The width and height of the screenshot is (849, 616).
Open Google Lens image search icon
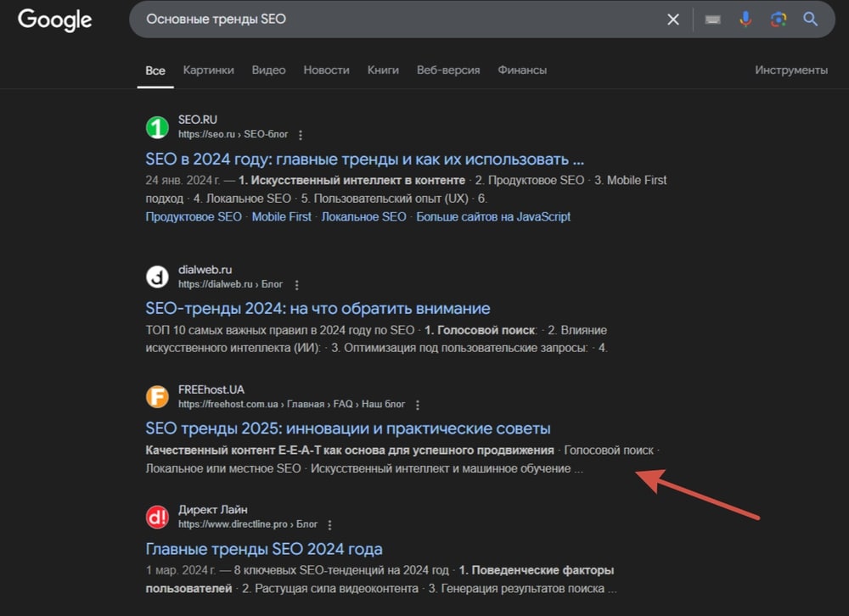coord(778,20)
